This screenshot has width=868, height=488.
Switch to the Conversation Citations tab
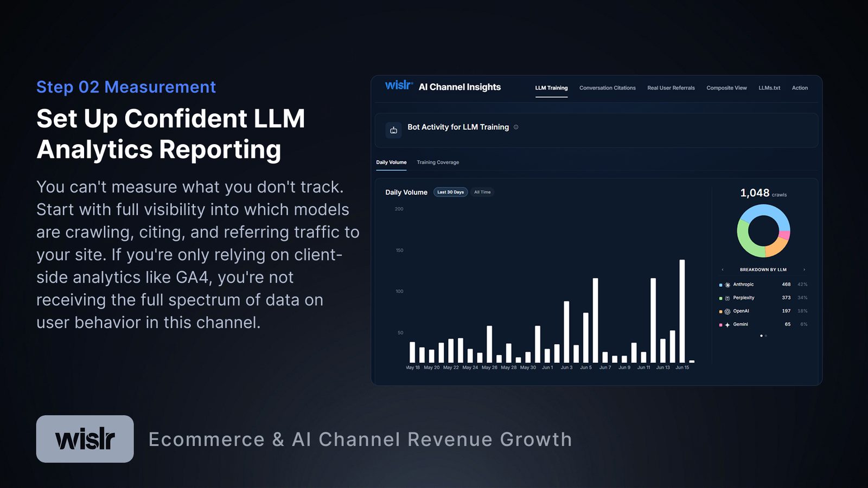608,88
